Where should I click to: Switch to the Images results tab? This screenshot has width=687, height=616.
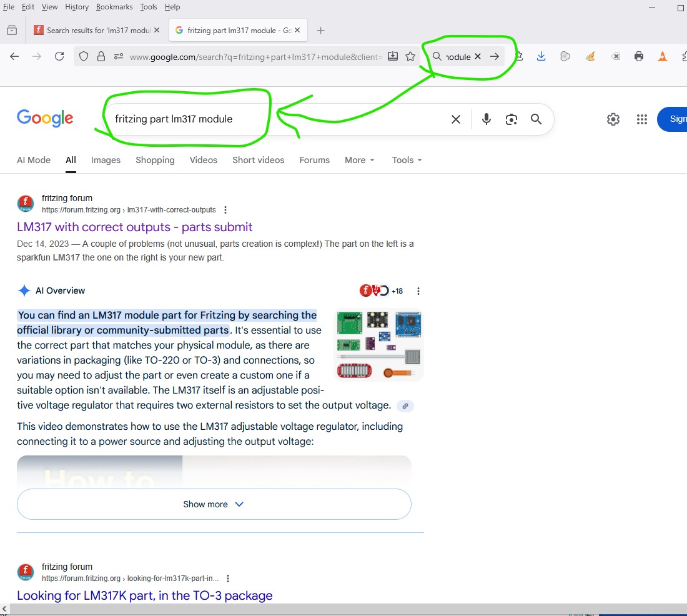coord(106,160)
